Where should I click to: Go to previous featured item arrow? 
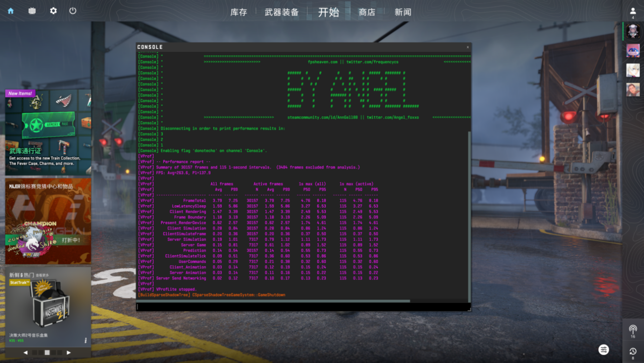[x=26, y=352]
